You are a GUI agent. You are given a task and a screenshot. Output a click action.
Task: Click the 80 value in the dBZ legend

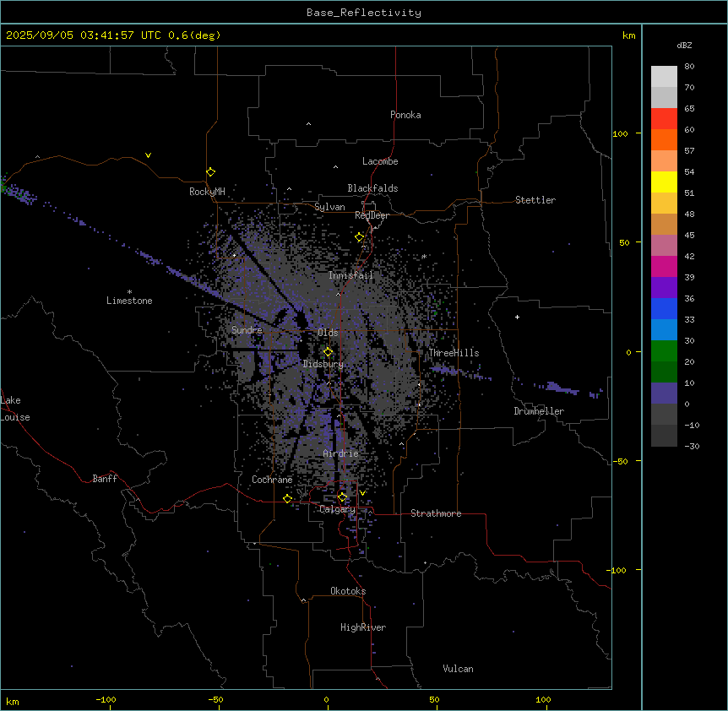(689, 67)
